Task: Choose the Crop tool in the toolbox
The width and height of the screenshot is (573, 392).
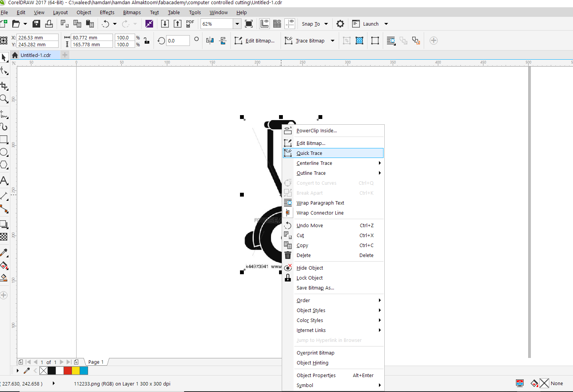Action: click(4, 86)
